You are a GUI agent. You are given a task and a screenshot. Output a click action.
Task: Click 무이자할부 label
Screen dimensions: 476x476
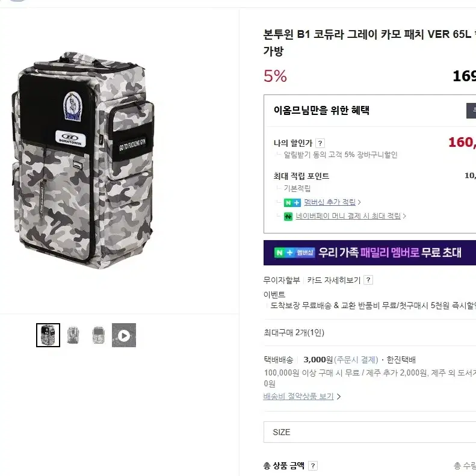pyautogui.click(x=282, y=280)
